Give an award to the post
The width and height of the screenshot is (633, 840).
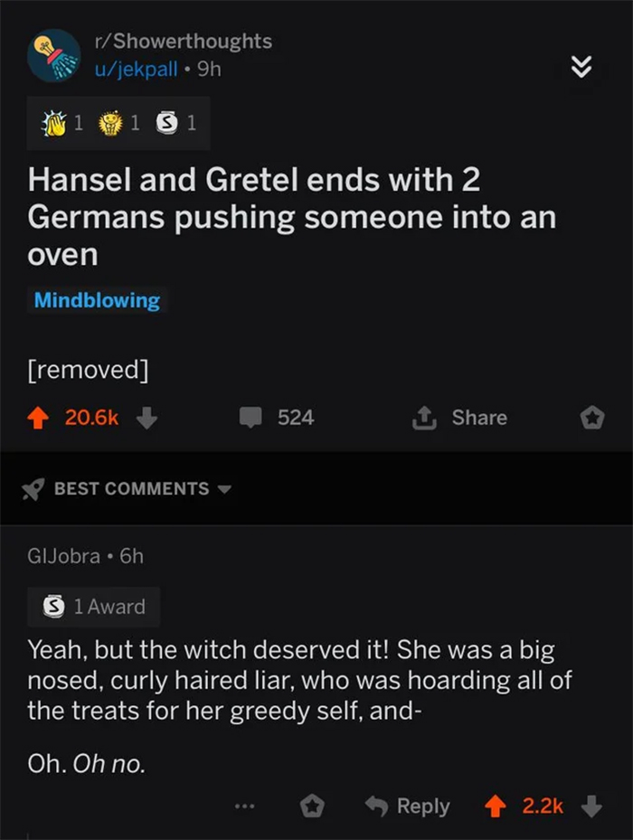[591, 418]
